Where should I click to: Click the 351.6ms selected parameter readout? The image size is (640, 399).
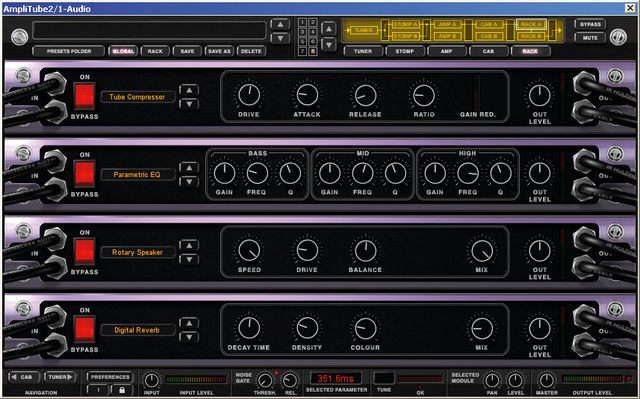(x=336, y=378)
